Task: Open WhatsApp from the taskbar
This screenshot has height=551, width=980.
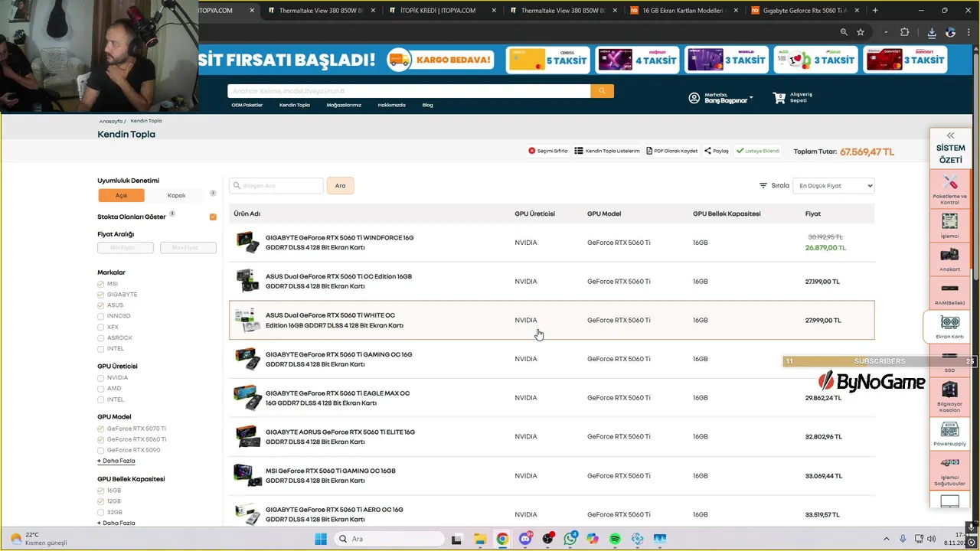Action: pos(570,539)
